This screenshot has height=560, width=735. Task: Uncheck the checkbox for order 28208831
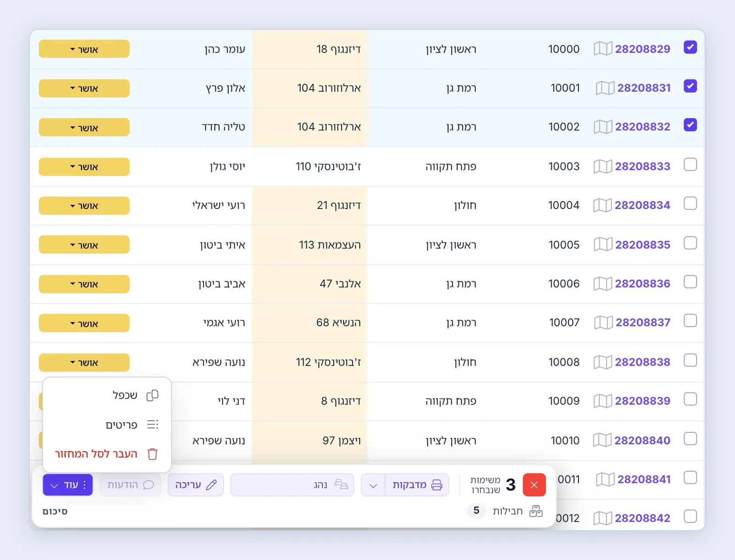pos(690,86)
